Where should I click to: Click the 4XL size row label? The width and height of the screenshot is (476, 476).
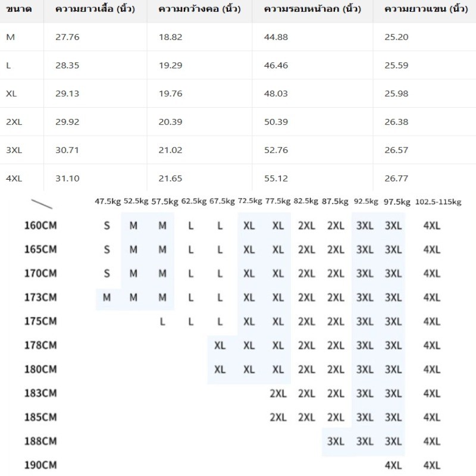coord(14,178)
